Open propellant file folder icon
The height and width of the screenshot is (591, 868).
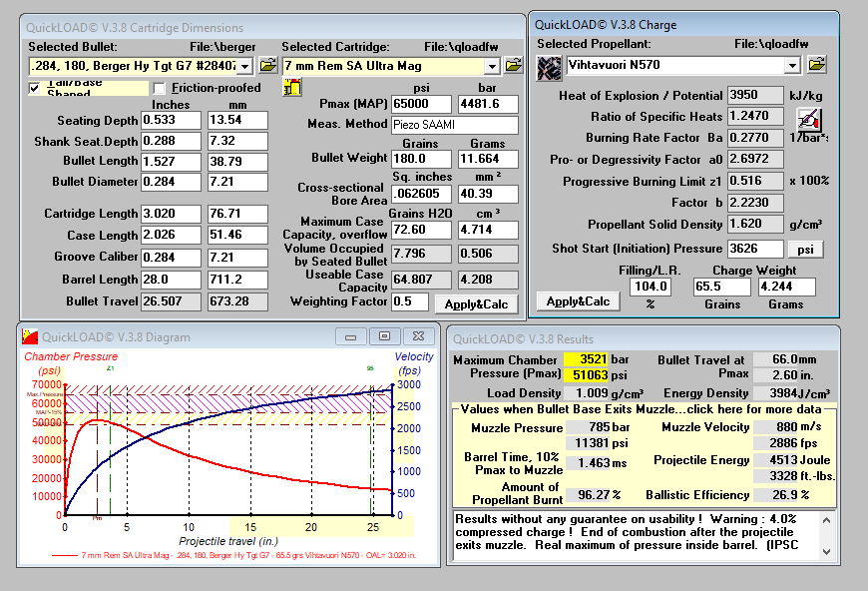(817, 66)
